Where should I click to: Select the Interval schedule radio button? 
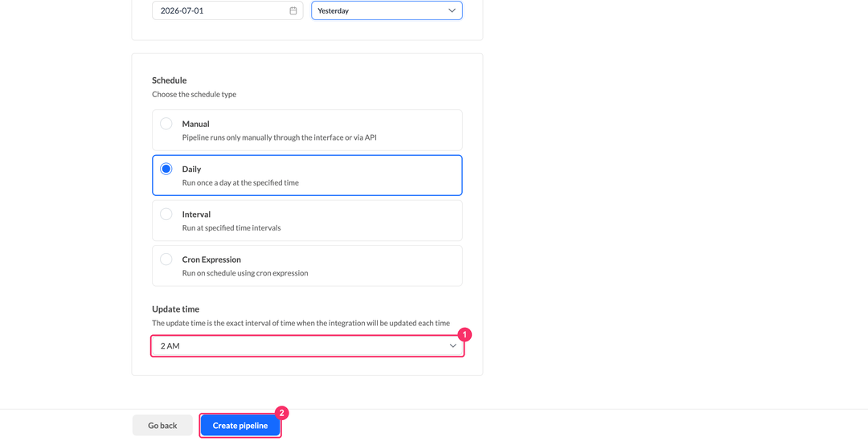click(x=166, y=214)
